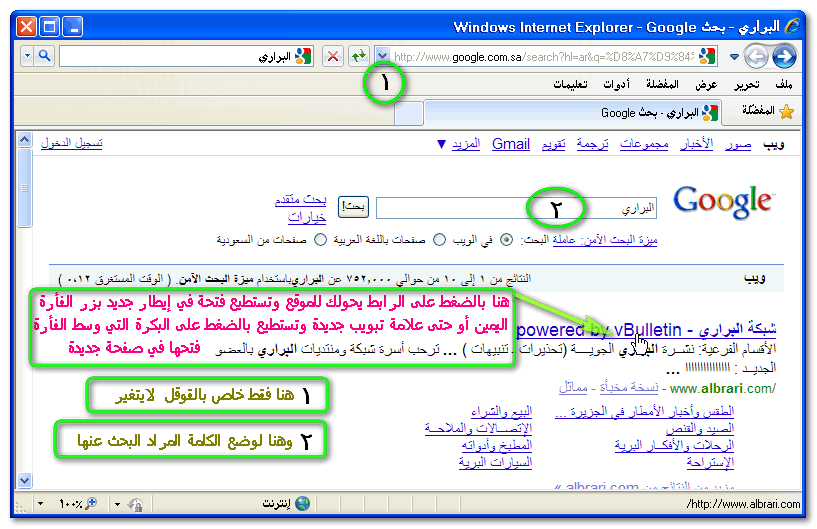817x529 pixels.
Task: Click the vertical scrollbar thumb
Action: [24, 188]
